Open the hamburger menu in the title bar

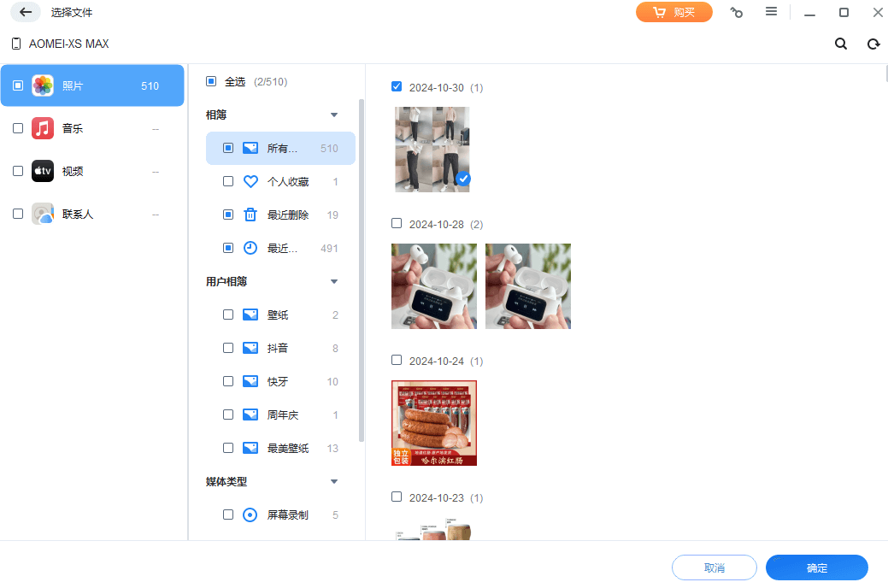[x=771, y=12]
